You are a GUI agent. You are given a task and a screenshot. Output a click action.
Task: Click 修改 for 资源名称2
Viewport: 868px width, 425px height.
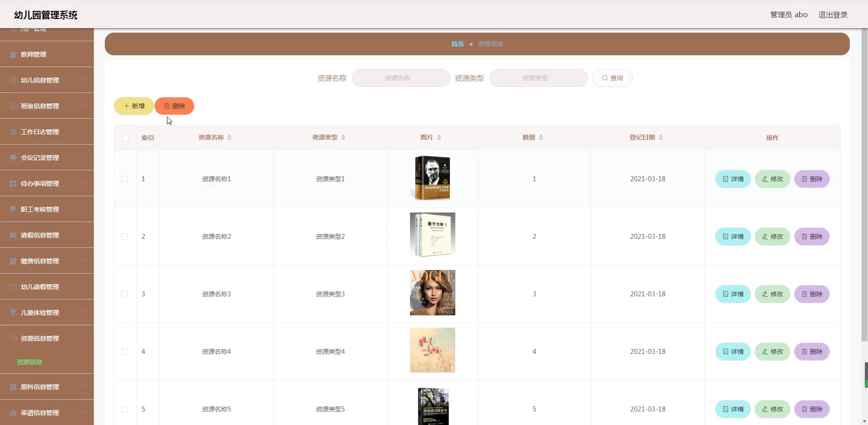[772, 237]
